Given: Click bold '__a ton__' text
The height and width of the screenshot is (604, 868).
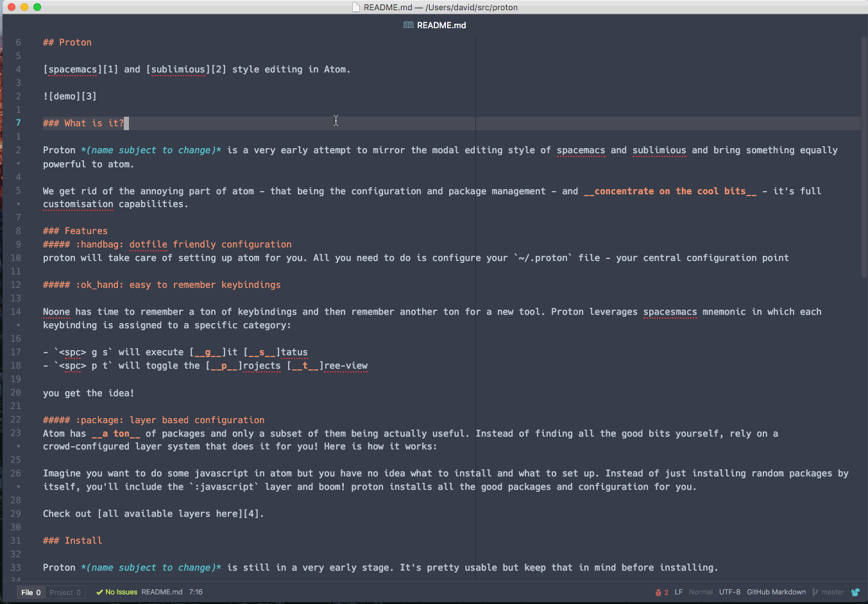Looking at the screenshot, I should coord(116,433).
